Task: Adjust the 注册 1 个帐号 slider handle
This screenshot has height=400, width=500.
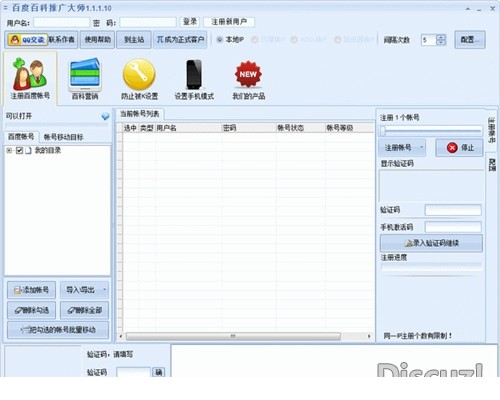Action: pyautogui.click(x=383, y=131)
